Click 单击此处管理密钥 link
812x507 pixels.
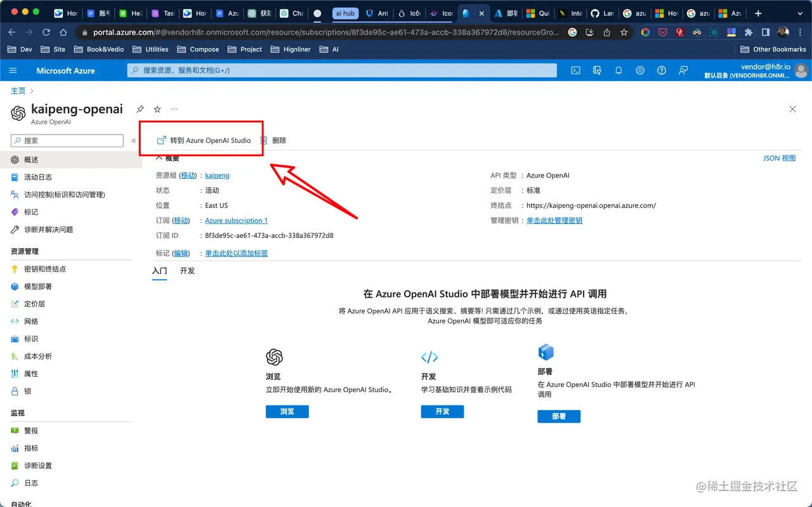[x=554, y=220]
